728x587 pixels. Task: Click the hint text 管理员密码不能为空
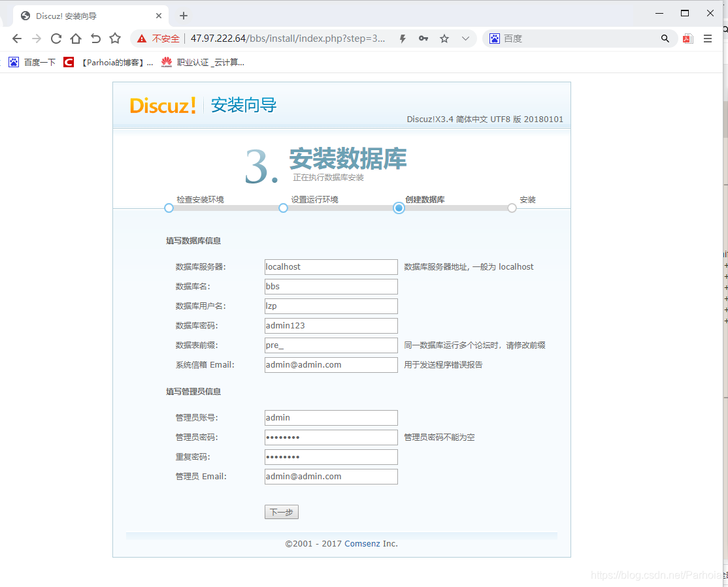(439, 437)
